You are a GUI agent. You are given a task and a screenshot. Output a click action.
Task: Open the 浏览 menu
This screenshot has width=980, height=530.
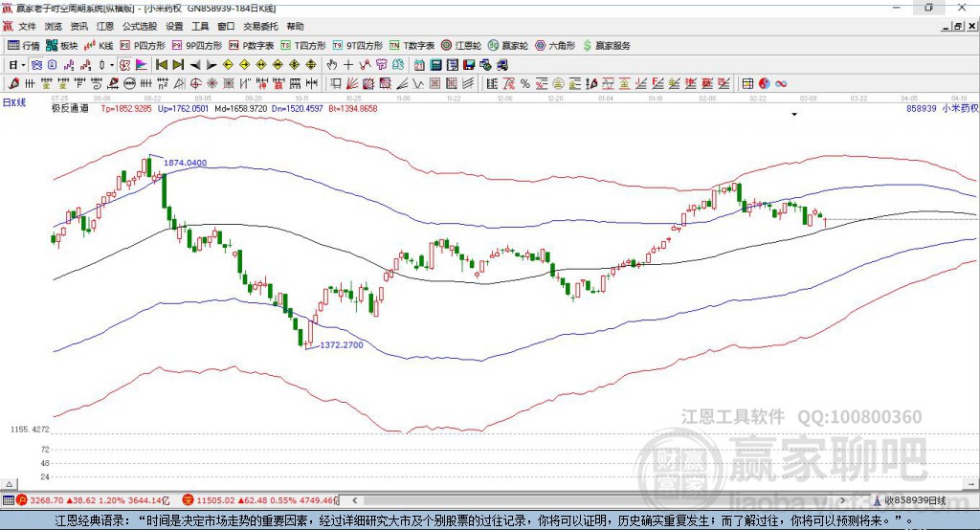click(x=54, y=26)
